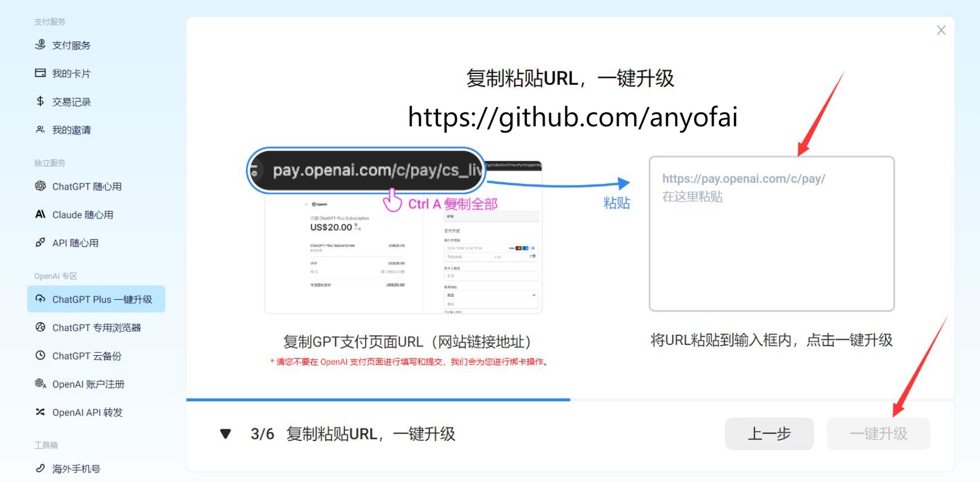The height and width of the screenshot is (482, 980).
Task: Click the heading 复制粘贴URL，一键升级
Action: 570,79
